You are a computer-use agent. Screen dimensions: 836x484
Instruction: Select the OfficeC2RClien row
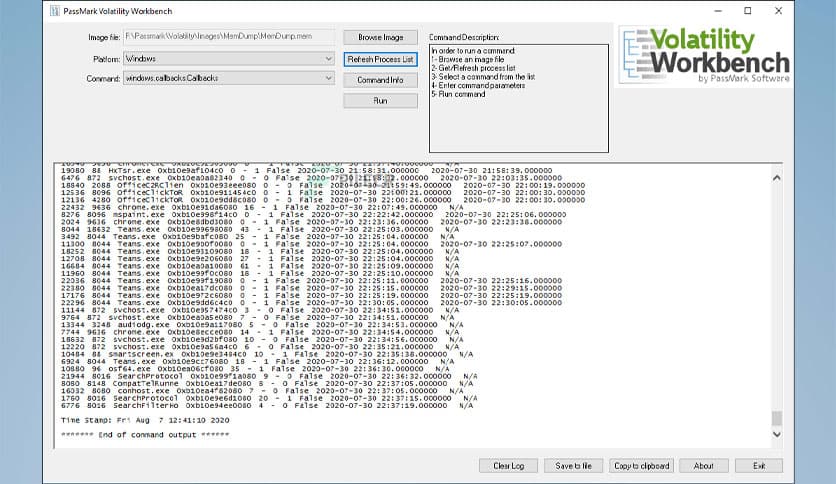[x=323, y=185]
